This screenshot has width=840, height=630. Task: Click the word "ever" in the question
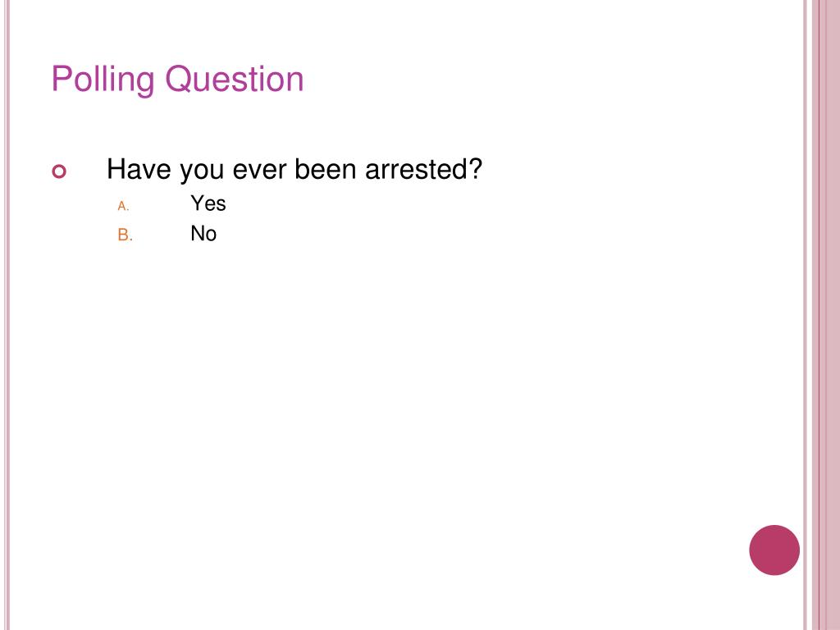point(259,171)
